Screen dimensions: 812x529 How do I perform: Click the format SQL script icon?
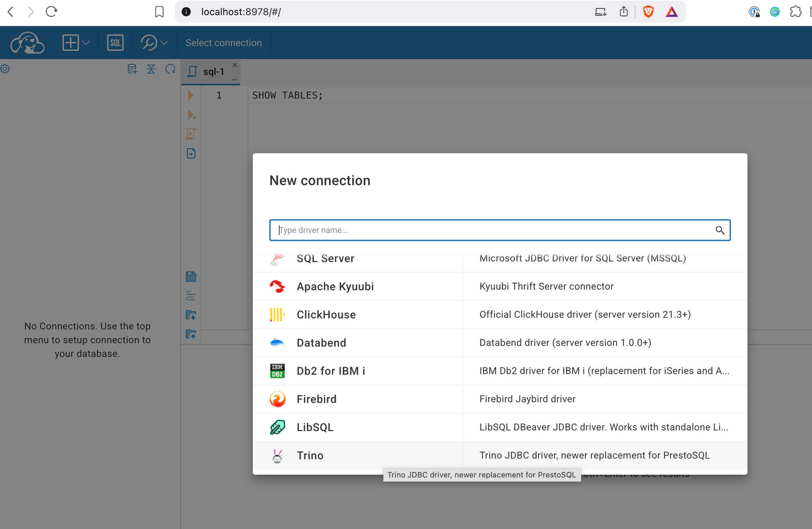coord(191,296)
